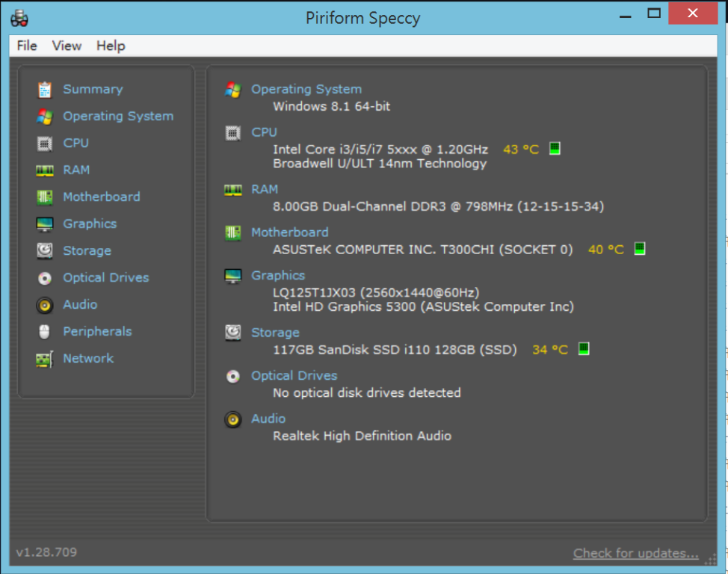Select Storage in the sidebar
The width and height of the screenshot is (728, 574).
pyautogui.click(x=87, y=251)
